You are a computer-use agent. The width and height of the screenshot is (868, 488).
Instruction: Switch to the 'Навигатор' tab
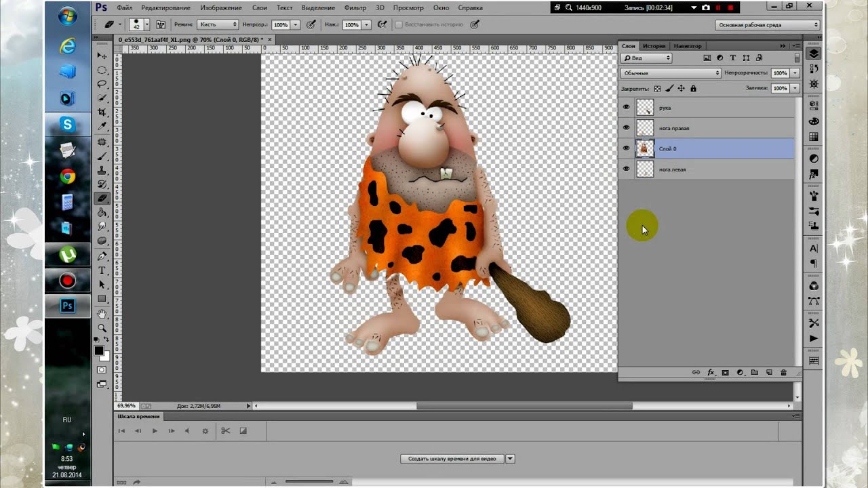coord(688,46)
